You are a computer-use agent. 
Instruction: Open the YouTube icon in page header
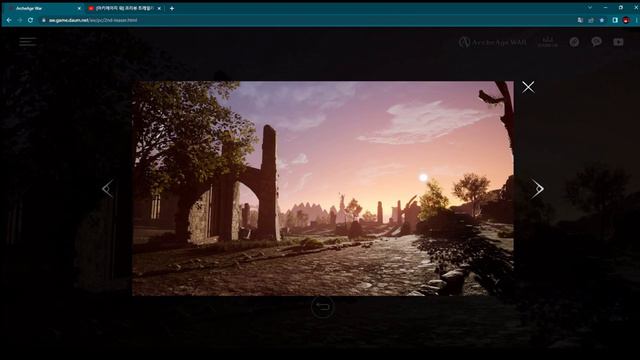[618, 42]
